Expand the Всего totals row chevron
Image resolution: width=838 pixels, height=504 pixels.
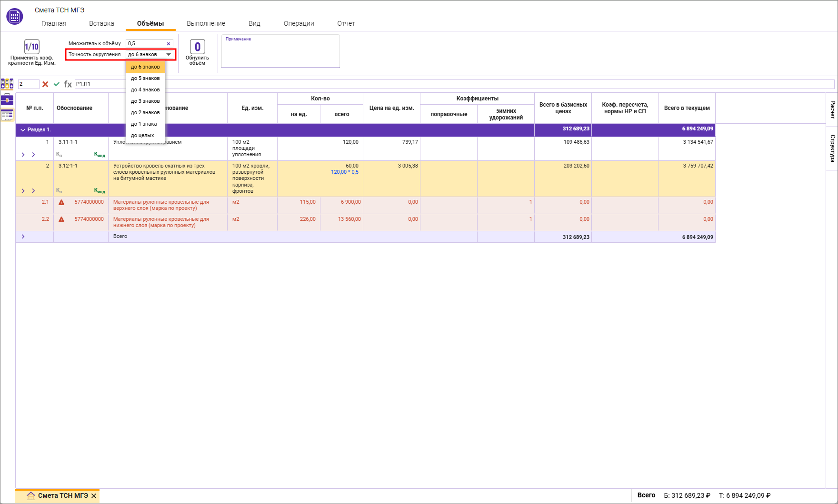pos(23,237)
